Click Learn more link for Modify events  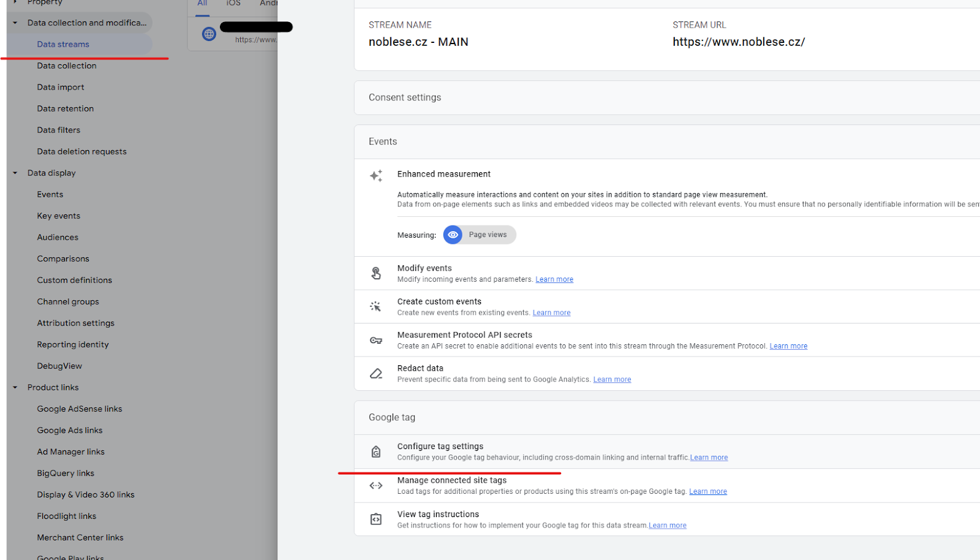point(554,279)
